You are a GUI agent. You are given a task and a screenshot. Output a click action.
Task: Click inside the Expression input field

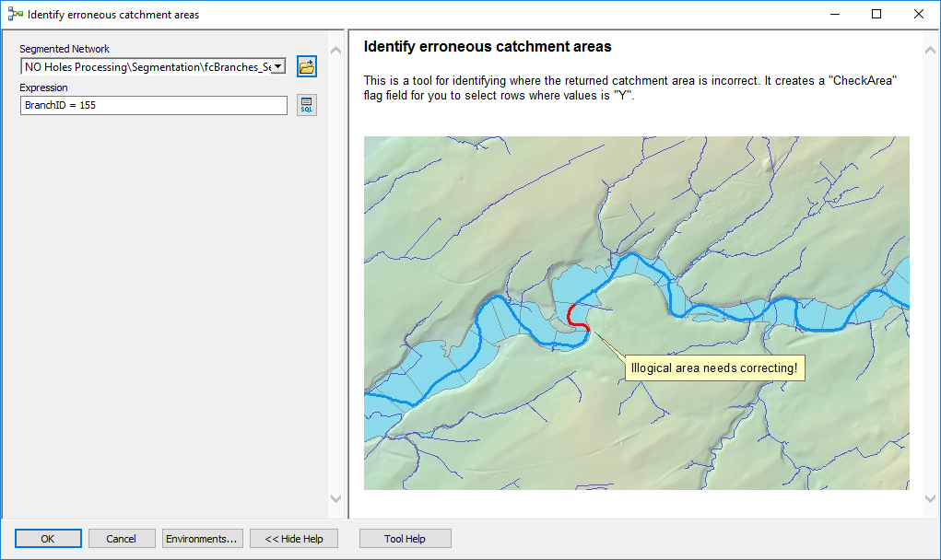pyautogui.click(x=153, y=104)
